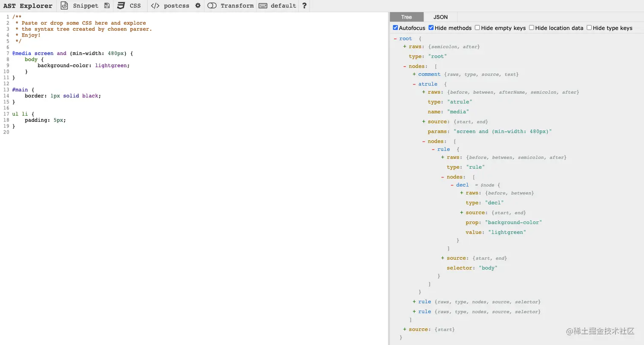Select the name "media" value
This screenshot has width=644, height=345.
point(458,112)
